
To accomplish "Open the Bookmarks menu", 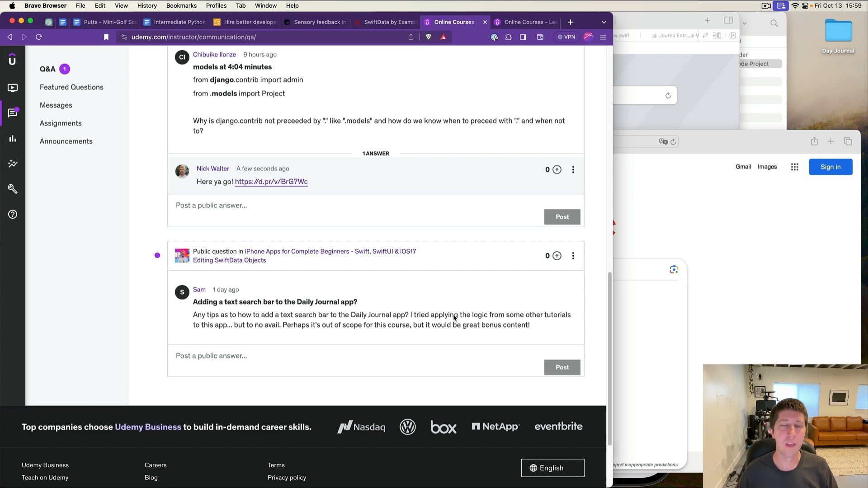I will [181, 6].
